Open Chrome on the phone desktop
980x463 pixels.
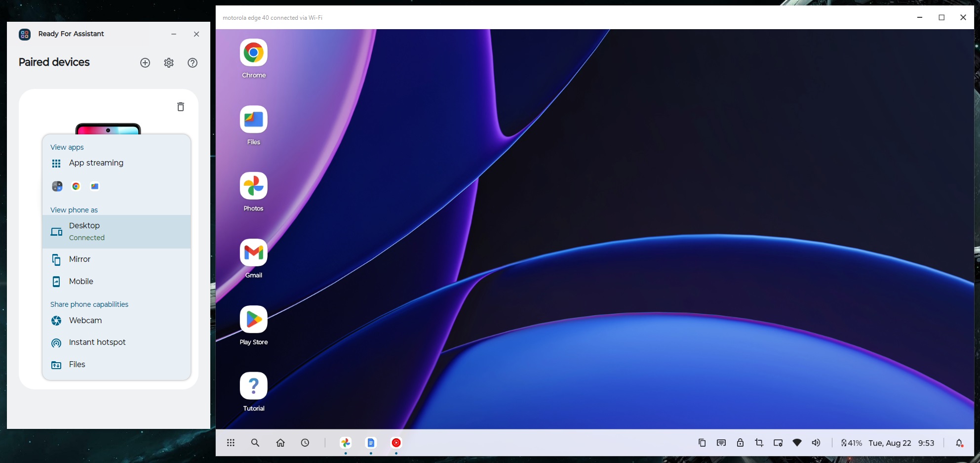(254, 53)
